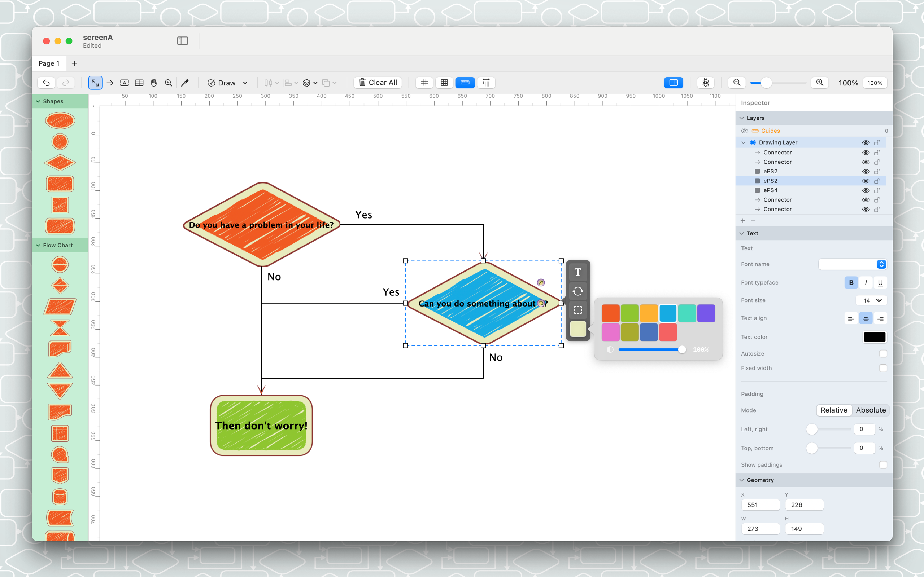The height and width of the screenshot is (577, 924).
Task: Click the Zoom magnifier tool in the toolbar
Action: pos(169,83)
